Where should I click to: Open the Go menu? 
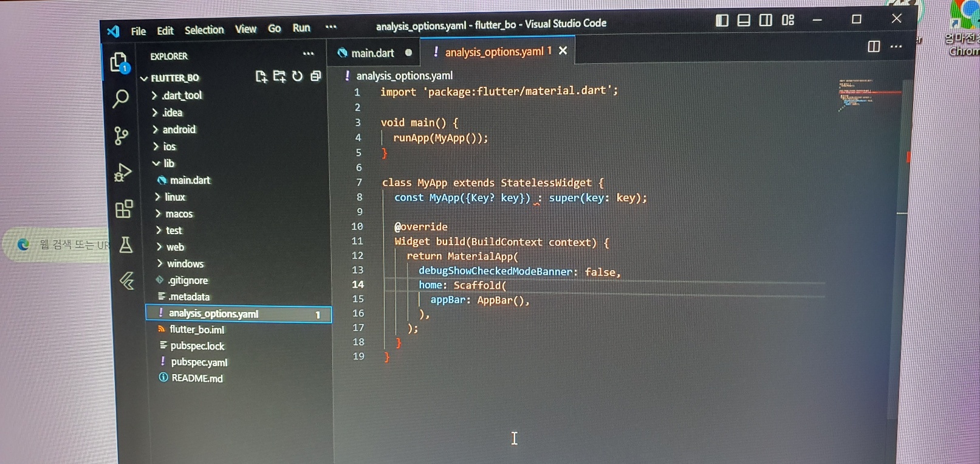click(x=275, y=29)
